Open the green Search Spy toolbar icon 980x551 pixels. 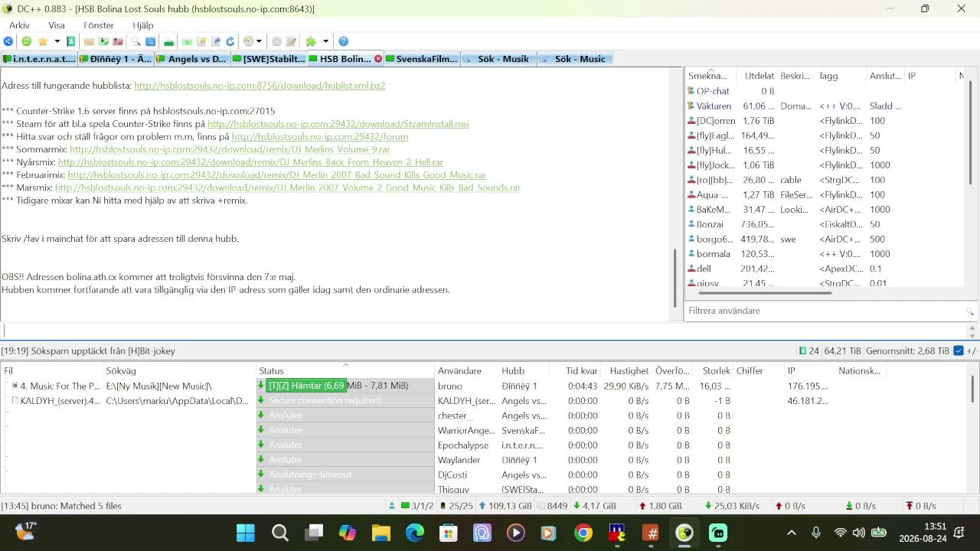168,41
